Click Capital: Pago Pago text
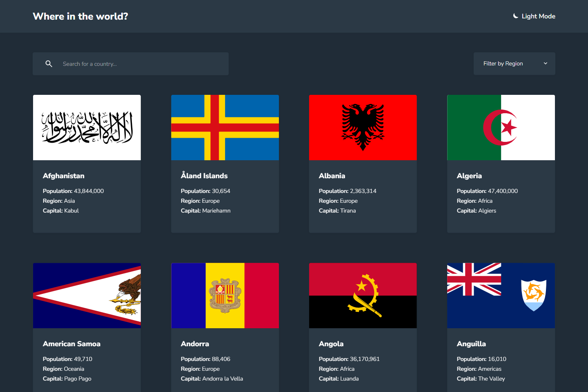This screenshot has height=392, width=588. 67,379
